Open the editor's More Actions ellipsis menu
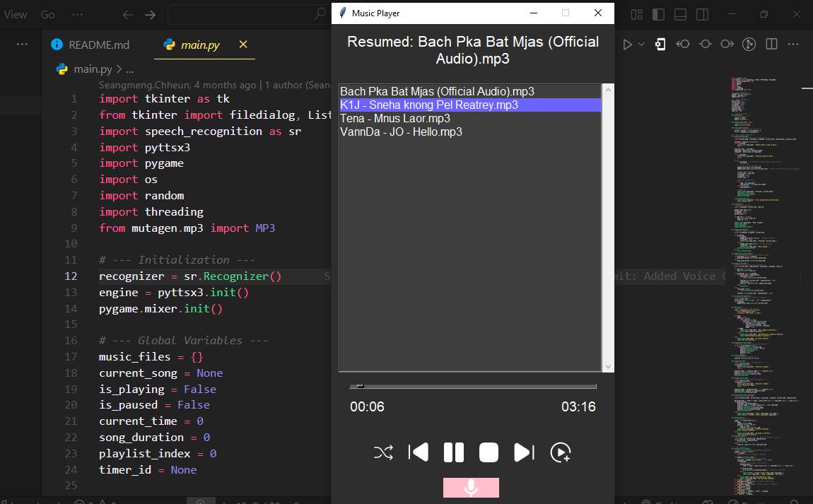The width and height of the screenshot is (813, 504). (794, 44)
